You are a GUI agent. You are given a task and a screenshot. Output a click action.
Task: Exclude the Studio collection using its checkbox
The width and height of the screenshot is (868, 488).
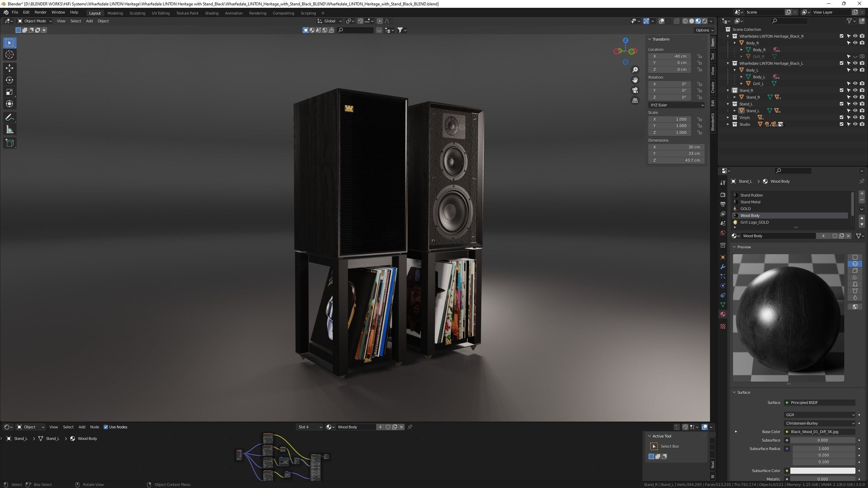point(841,124)
